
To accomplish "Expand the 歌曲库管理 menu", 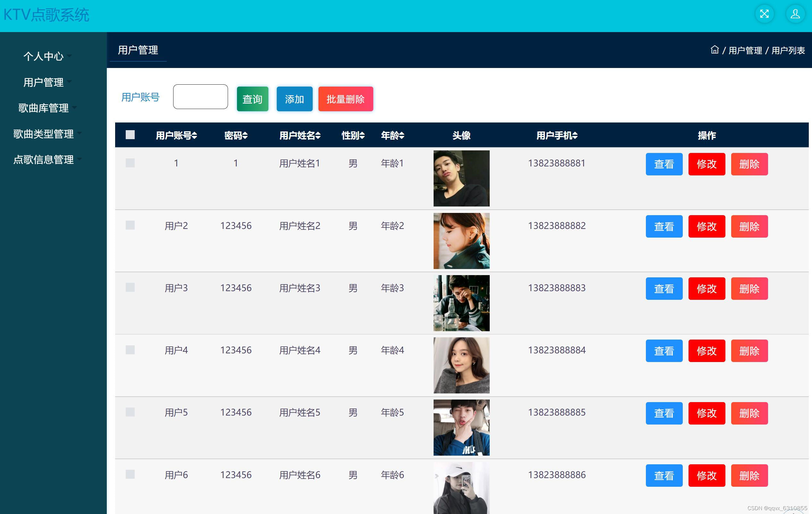I will coord(44,109).
